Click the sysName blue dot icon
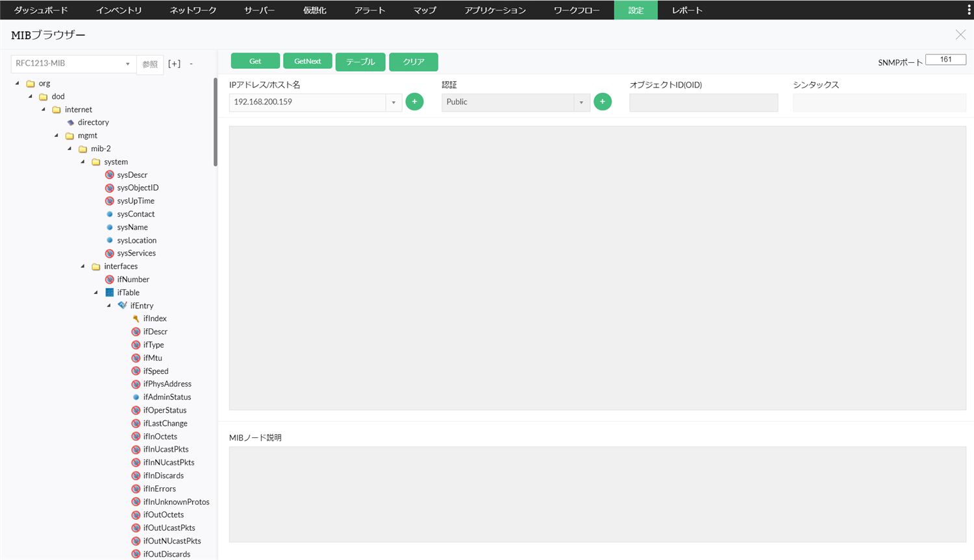The width and height of the screenshot is (974, 560). pyautogui.click(x=110, y=227)
